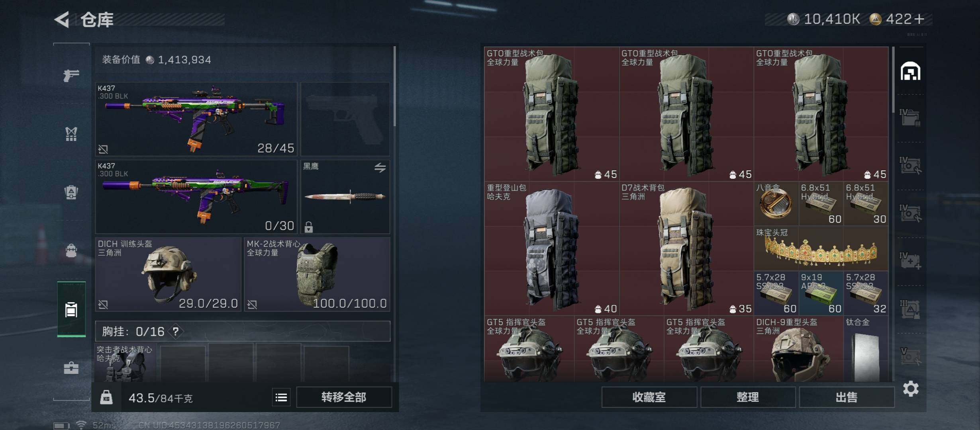Open the level V container tab
Image resolution: width=980 pixels, height=430 pixels.
(911, 357)
